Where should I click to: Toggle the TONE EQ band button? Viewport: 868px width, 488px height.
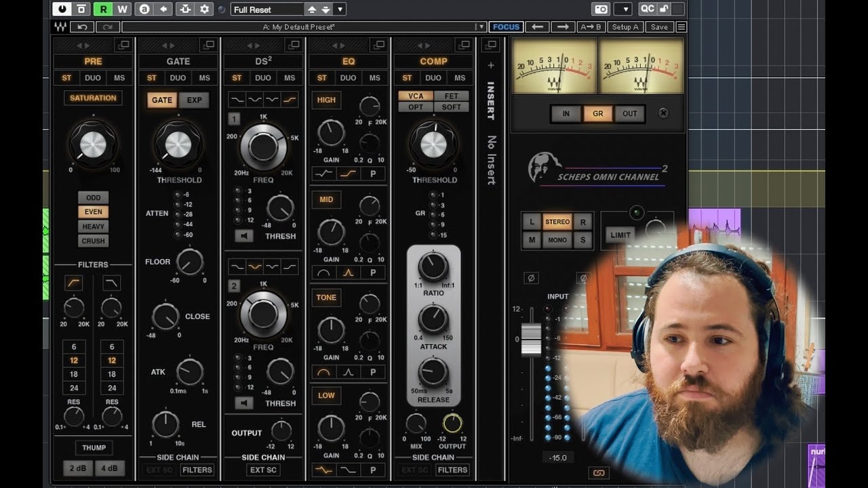pyautogui.click(x=326, y=298)
